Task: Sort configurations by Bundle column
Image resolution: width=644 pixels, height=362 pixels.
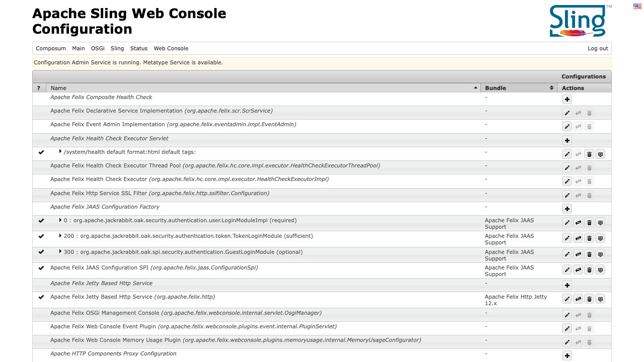Action: coord(519,88)
